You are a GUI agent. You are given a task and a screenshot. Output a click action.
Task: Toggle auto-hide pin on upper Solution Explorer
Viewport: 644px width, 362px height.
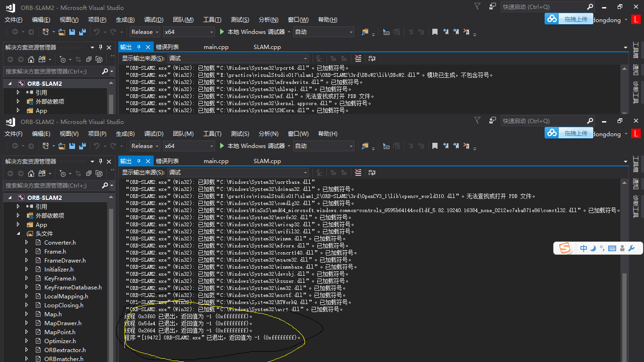point(100,47)
